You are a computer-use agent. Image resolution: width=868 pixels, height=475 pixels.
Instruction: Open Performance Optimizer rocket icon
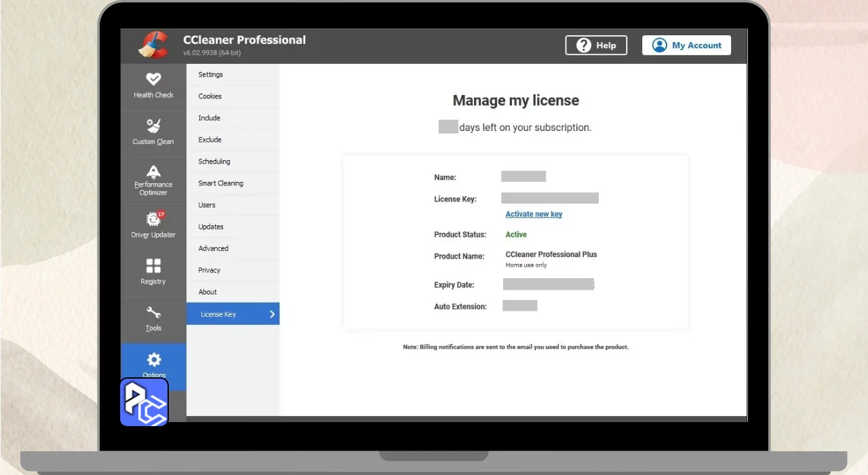[x=153, y=172]
